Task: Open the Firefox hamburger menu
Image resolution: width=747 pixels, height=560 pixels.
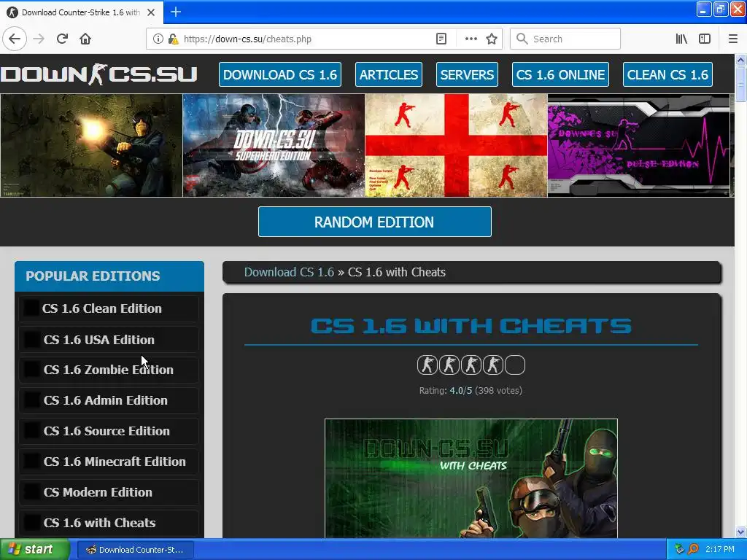Action: click(x=732, y=39)
